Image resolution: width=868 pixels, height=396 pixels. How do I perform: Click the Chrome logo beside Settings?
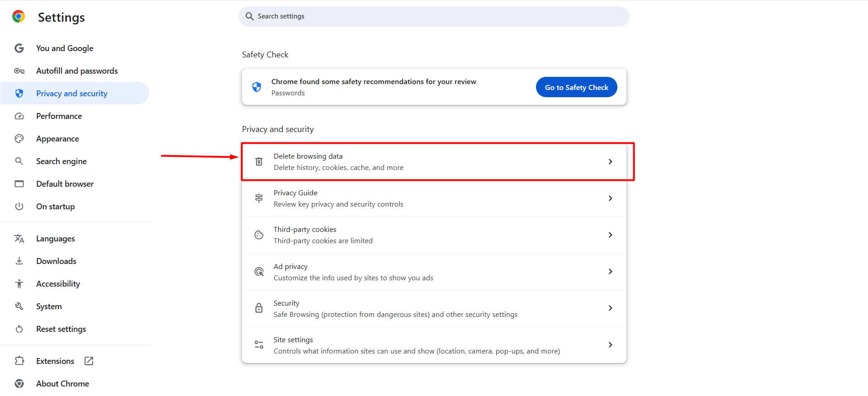[19, 17]
